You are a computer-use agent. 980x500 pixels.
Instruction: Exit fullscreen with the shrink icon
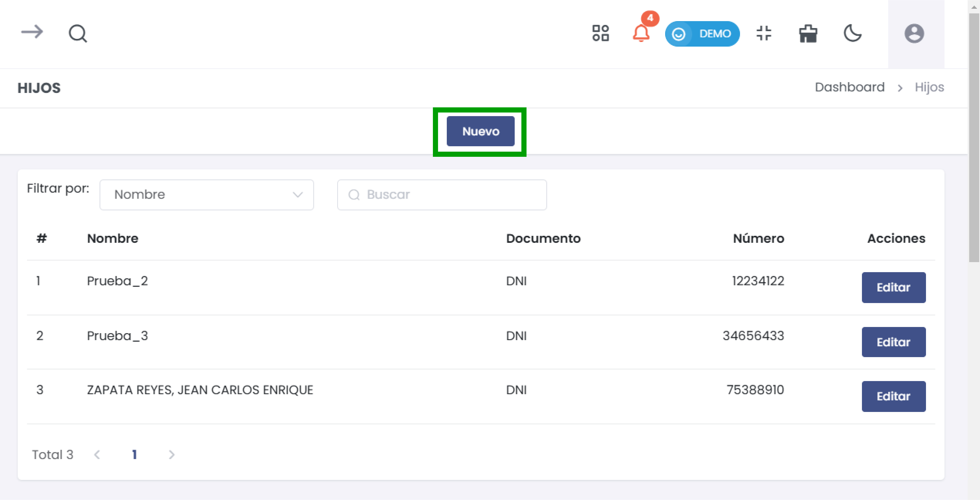tap(763, 33)
